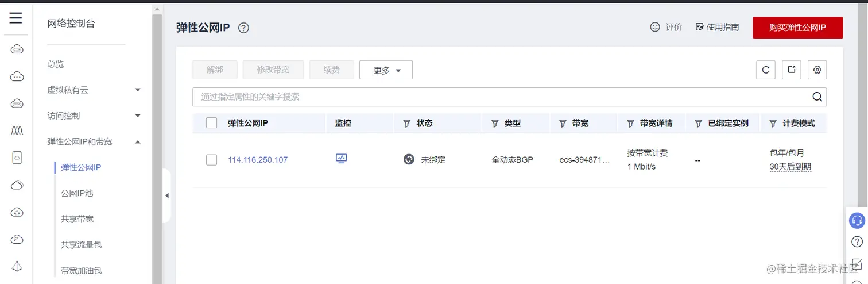Click the cloud with swirl icon
This screenshot has height=284, width=868.
(17, 239)
